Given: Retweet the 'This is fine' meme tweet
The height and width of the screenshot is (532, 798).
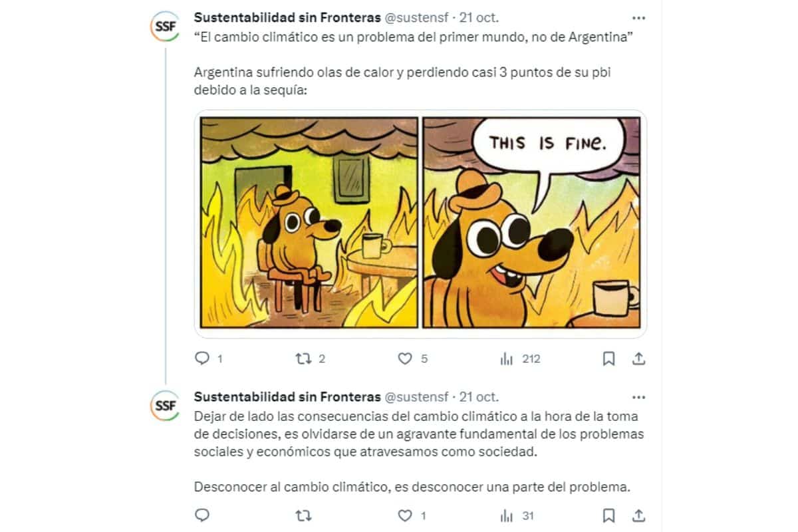Looking at the screenshot, I should click(303, 359).
